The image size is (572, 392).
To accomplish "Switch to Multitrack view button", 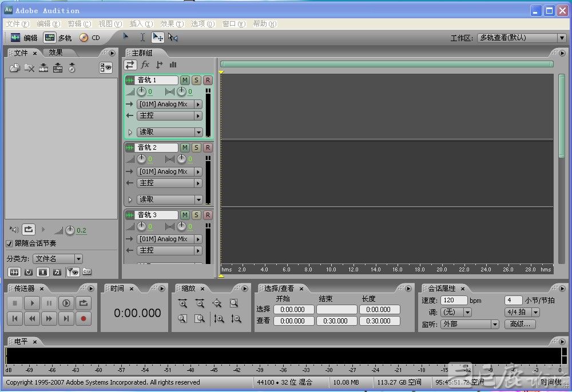I will (x=58, y=38).
